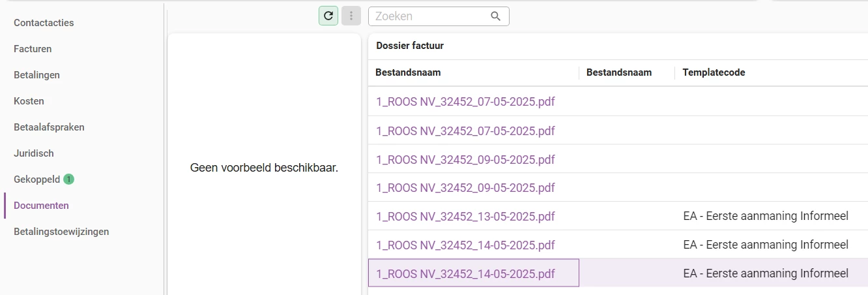Select Betalingen from the sidebar
This screenshot has width=868, height=295.
tap(36, 75)
